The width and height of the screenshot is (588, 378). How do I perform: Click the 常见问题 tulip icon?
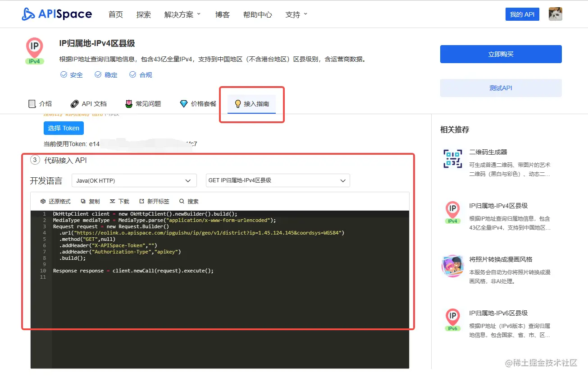[x=129, y=104]
